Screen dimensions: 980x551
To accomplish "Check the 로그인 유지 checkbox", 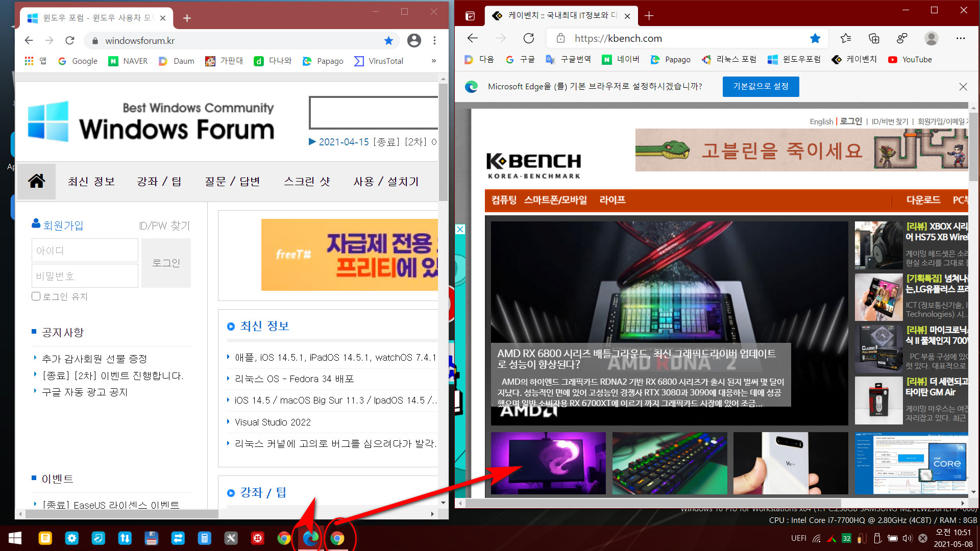I will [x=36, y=296].
